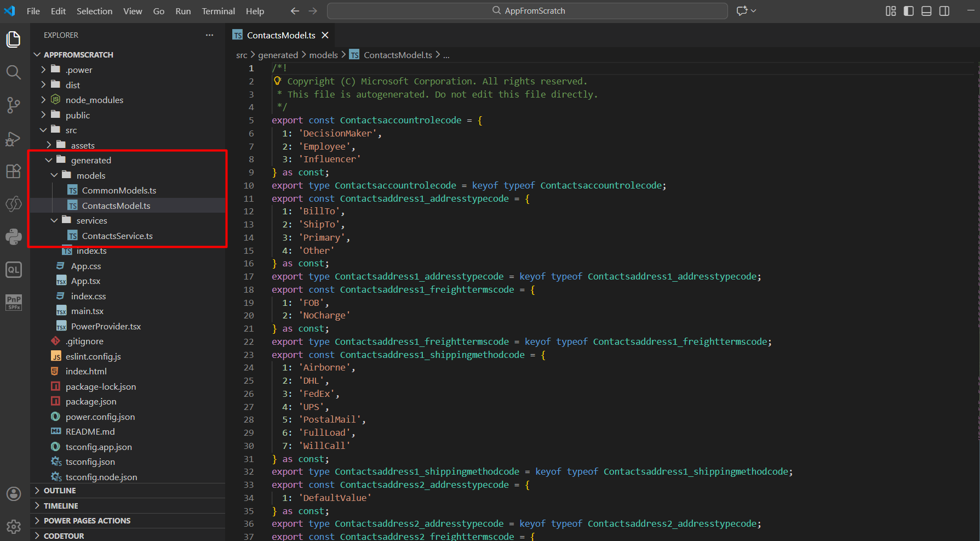This screenshot has width=980, height=541.
Task: Open the Accounts icon
Action: 13,494
